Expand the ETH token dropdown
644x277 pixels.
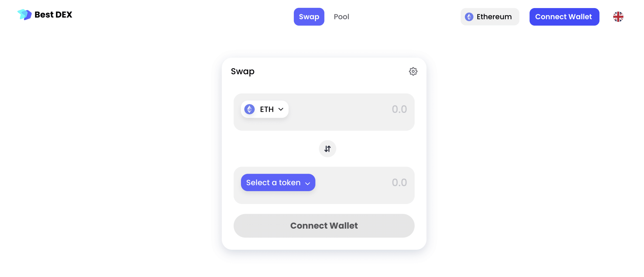pyautogui.click(x=264, y=109)
